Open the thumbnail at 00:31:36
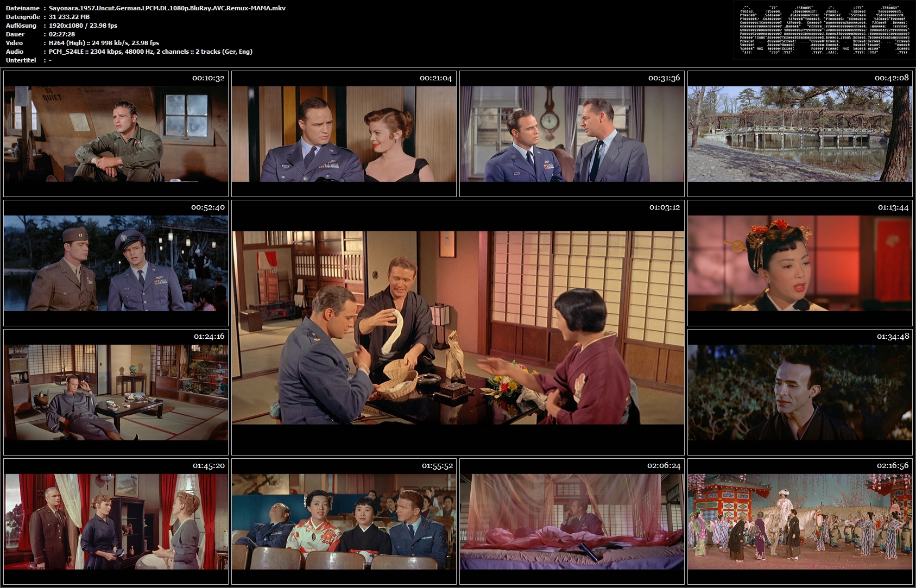Viewport: 916px width, 588px height. [572, 134]
